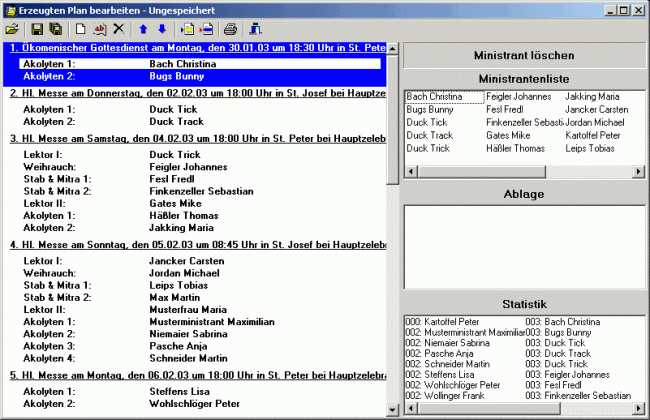650x420 pixels.
Task: Select Fesl Fredl in Ministrantenliste
Action: [x=504, y=109]
